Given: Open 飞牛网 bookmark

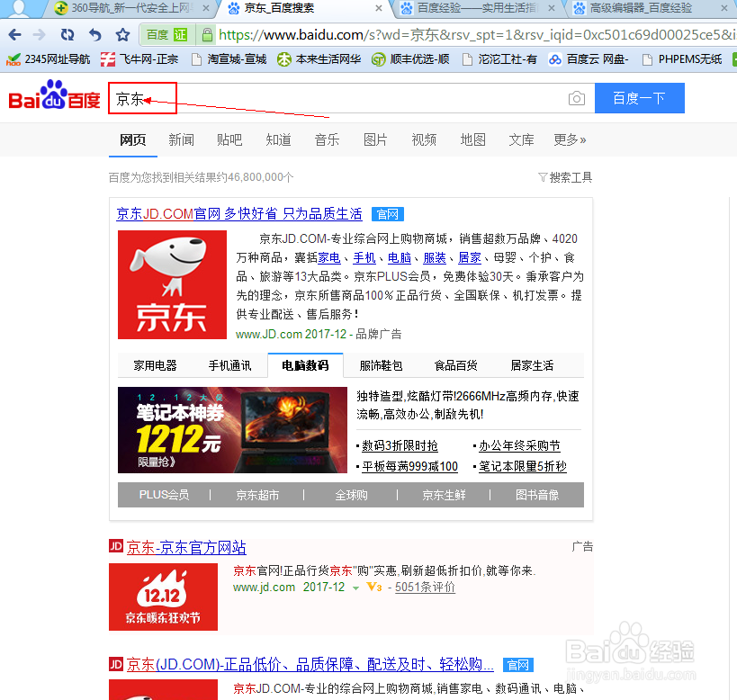Looking at the screenshot, I should coord(139,59).
